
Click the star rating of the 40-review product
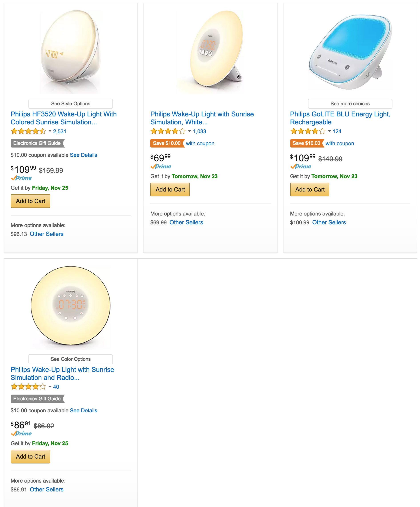click(28, 387)
